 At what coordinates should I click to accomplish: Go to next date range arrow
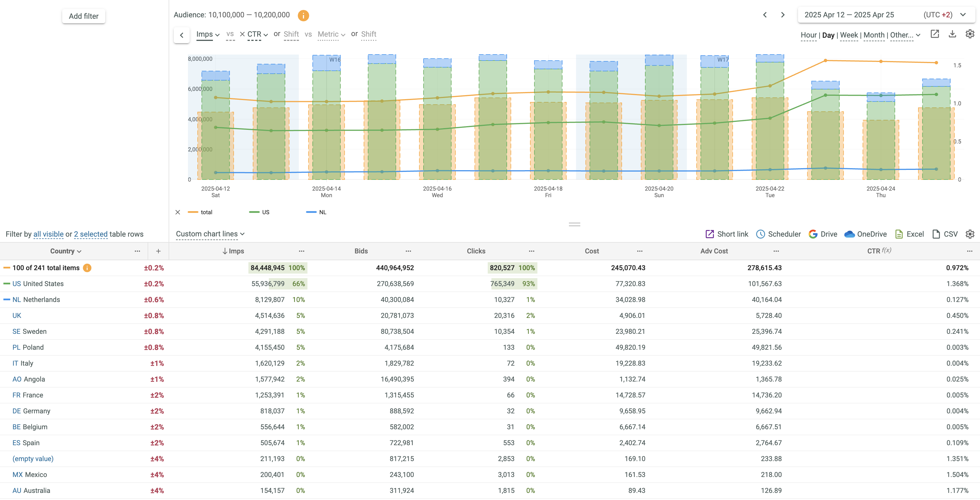(x=783, y=15)
